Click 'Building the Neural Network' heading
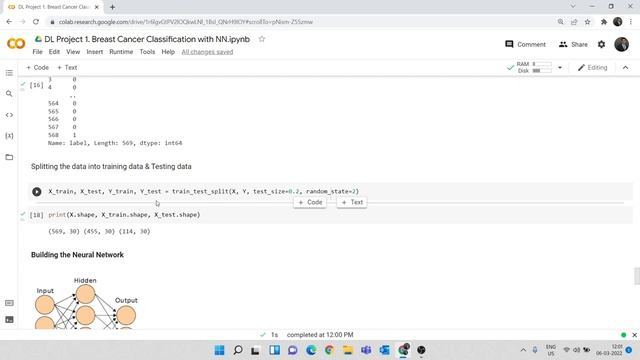Viewport: 640px width, 360px height. [x=78, y=255]
